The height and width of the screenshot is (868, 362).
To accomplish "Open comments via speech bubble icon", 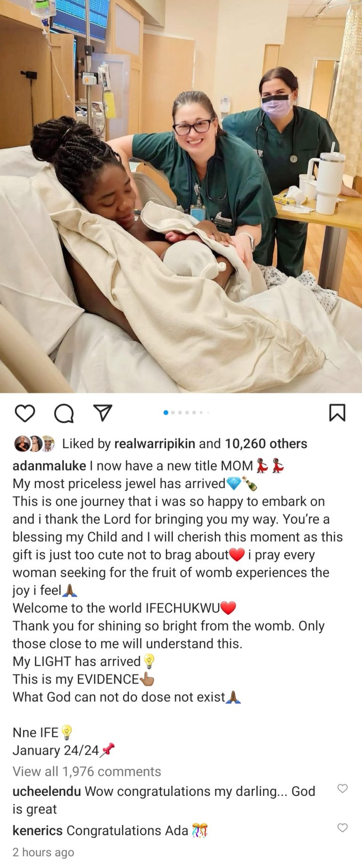I will (64, 413).
